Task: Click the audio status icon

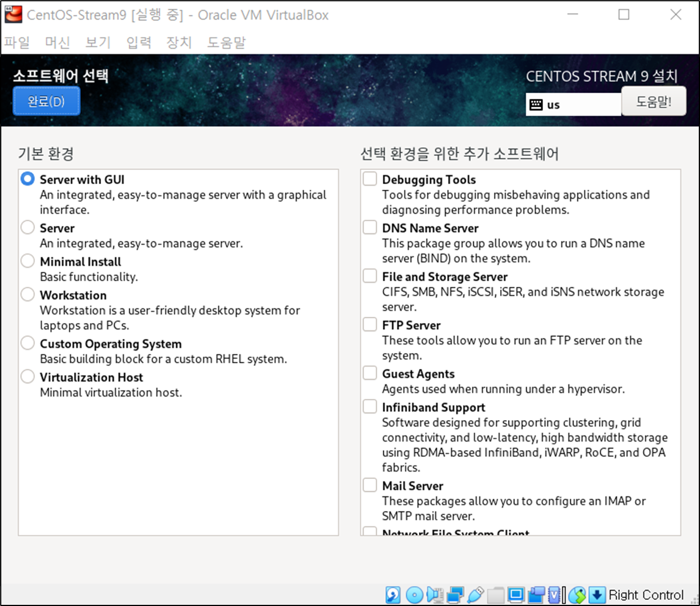Action: [435, 595]
